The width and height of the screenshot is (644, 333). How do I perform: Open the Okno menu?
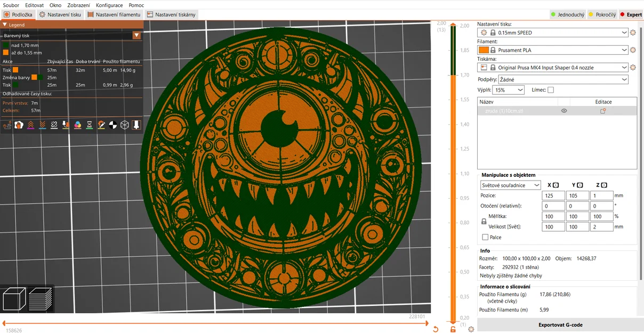point(55,5)
